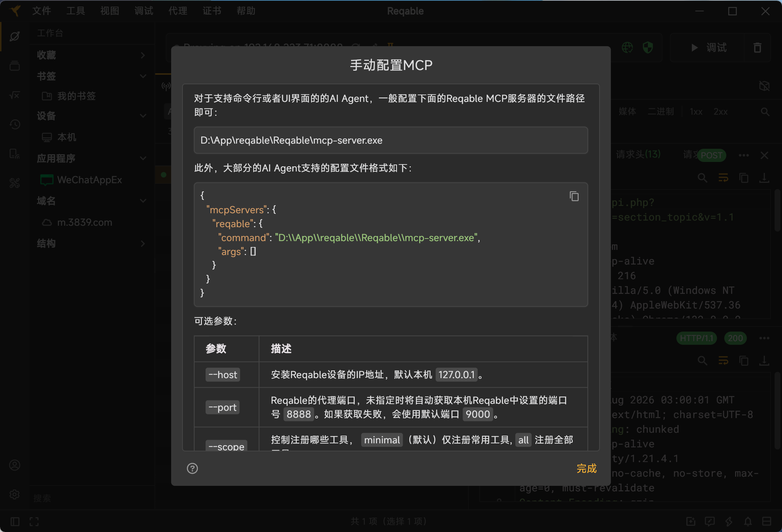
Task: Close the request detail panel
Action: click(764, 155)
